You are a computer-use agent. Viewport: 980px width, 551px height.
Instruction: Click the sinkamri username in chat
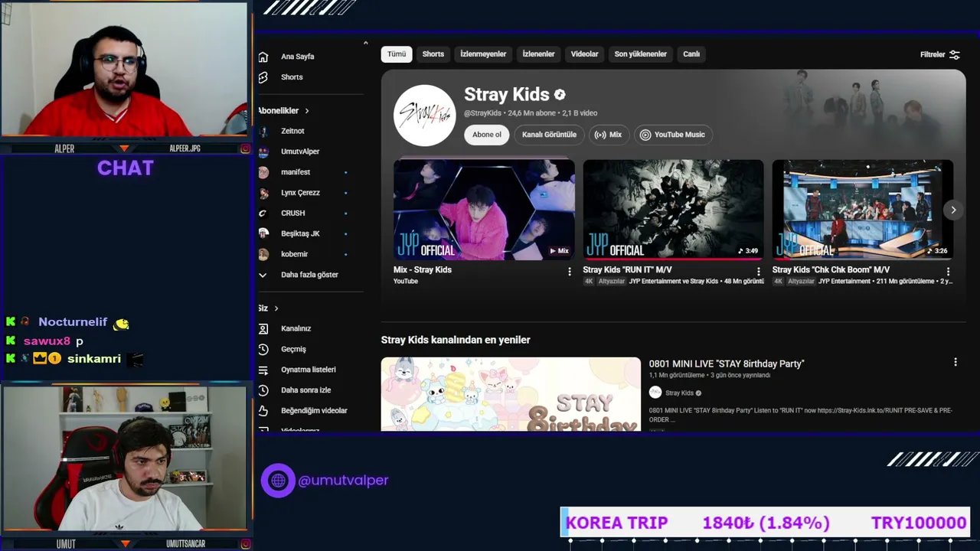click(94, 358)
